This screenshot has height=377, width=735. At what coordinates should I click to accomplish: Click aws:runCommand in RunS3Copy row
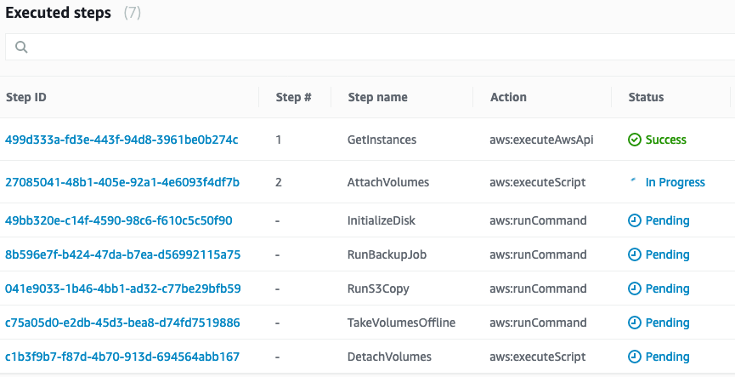pyautogui.click(x=538, y=289)
